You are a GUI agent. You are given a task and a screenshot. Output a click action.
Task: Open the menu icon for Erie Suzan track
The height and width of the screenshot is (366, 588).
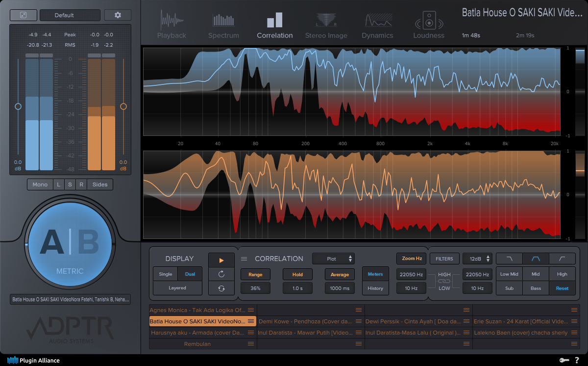coord(574,321)
